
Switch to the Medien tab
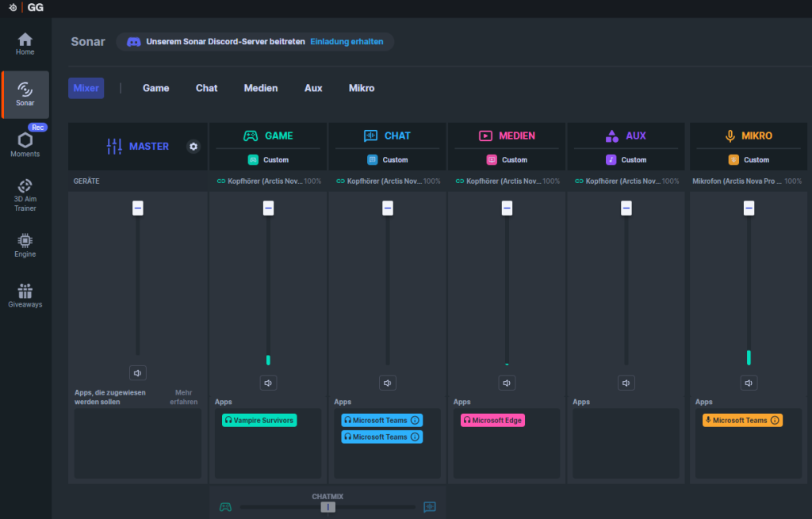pyautogui.click(x=261, y=88)
